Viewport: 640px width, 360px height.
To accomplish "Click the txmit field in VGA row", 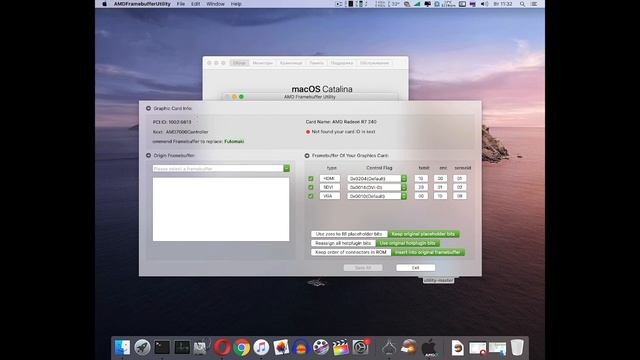I will click(x=421, y=196).
